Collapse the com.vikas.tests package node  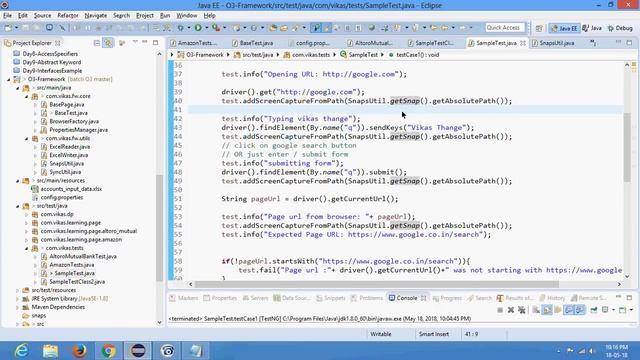pyautogui.click(x=27, y=248)
